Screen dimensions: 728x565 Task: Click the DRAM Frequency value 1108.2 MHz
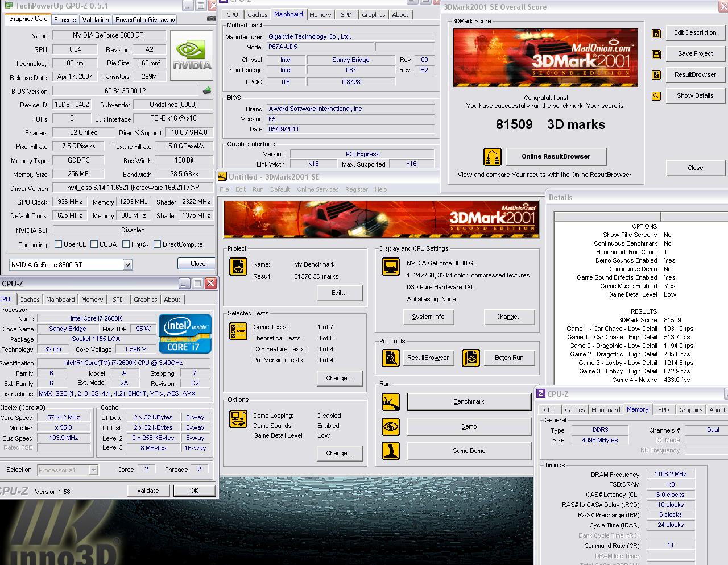point(671,474)
